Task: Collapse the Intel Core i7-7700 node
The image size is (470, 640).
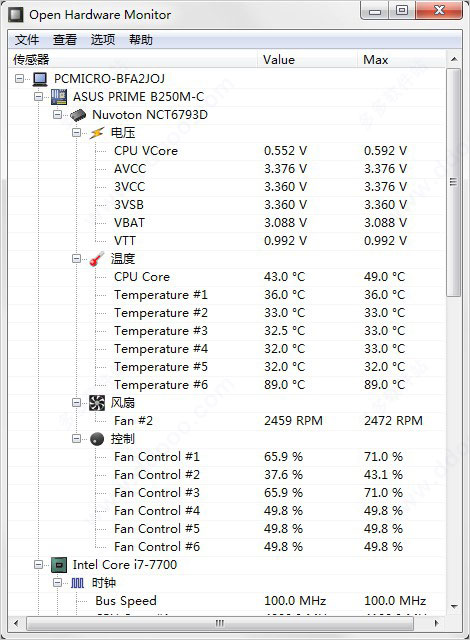Action: pyautogui.click(x=38, y=564)
